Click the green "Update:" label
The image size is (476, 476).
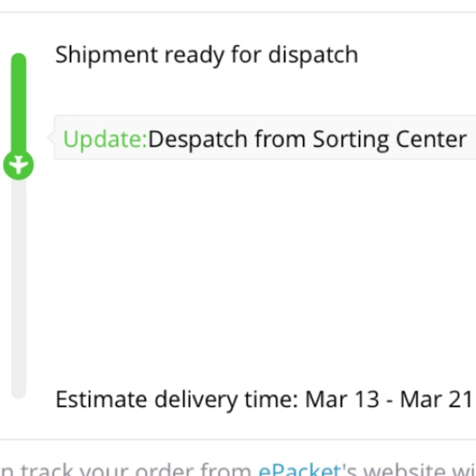105,139
